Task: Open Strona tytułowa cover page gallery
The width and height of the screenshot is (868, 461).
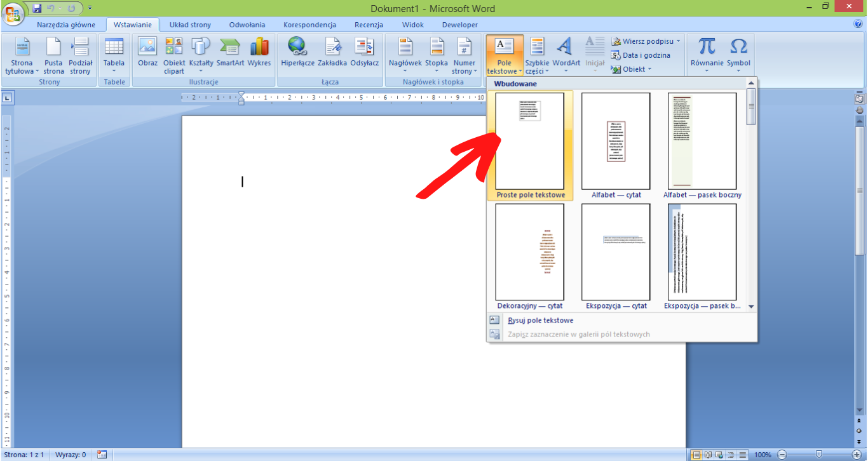Action: coord(22,55)
